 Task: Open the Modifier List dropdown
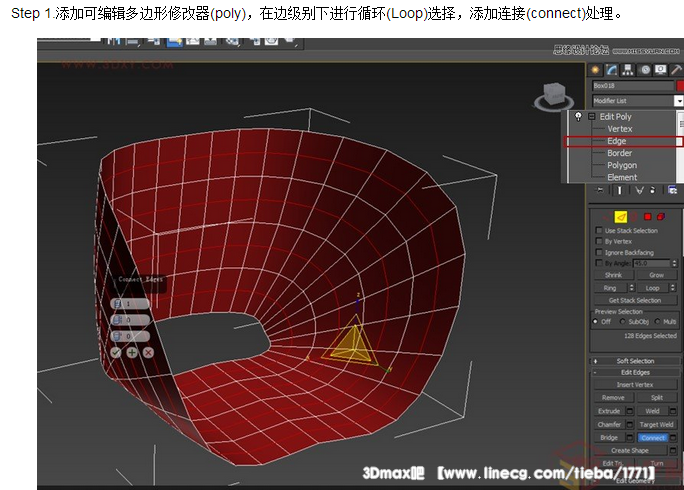[x=678, y=101]
